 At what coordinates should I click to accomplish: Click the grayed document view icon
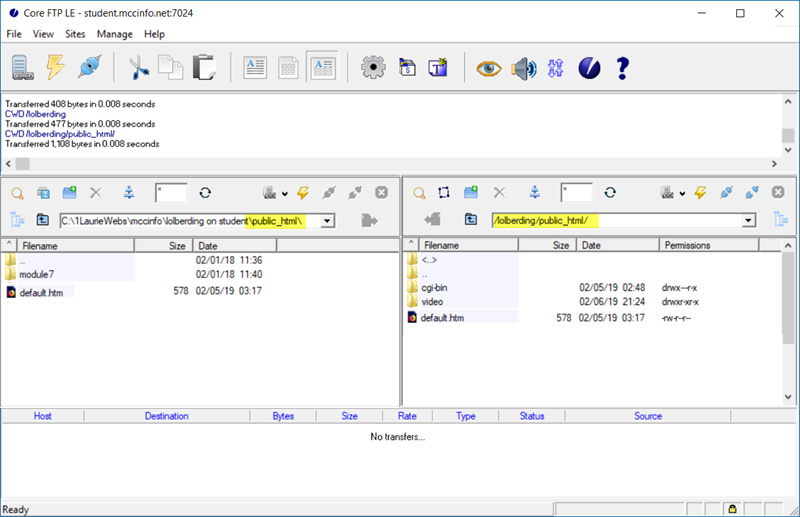(x=288, y=67)
